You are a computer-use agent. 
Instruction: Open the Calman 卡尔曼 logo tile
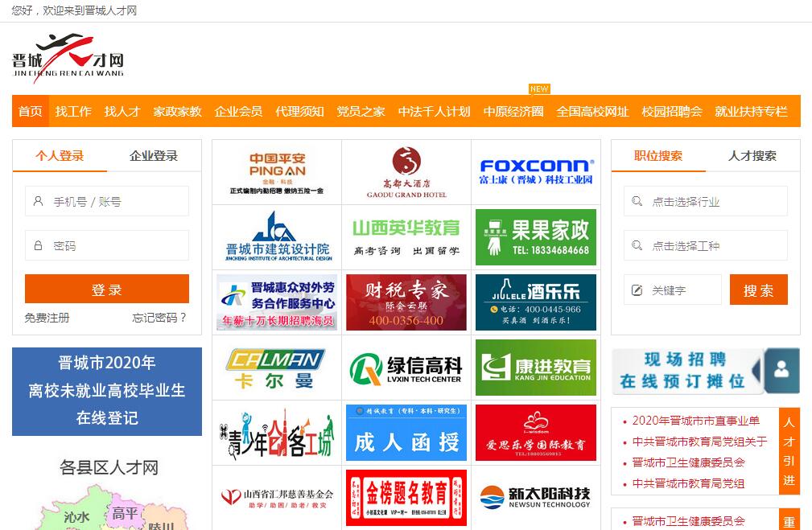point(276,368)
